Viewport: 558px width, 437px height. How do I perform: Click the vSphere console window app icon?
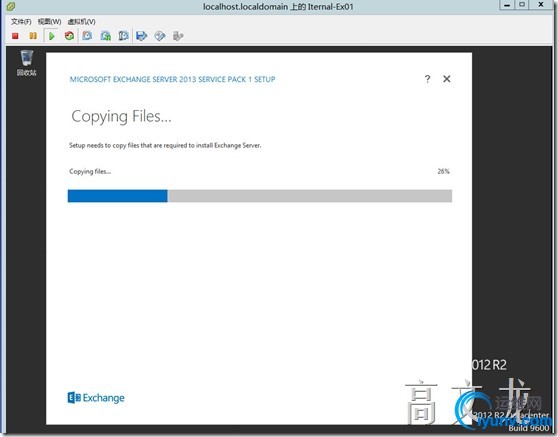pos(11,6)
